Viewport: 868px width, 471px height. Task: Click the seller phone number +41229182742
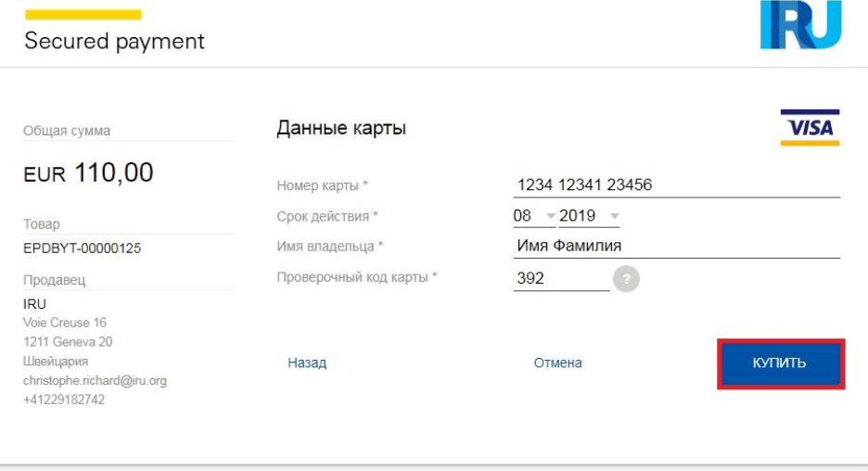64,400
